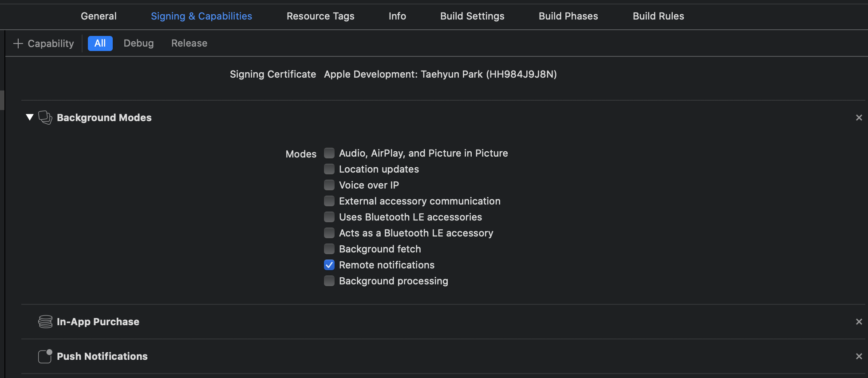Screen dimensions: 868x378
Task: Click the signing certificate value text
Action: pyautogui.click(x=440, y=74)
